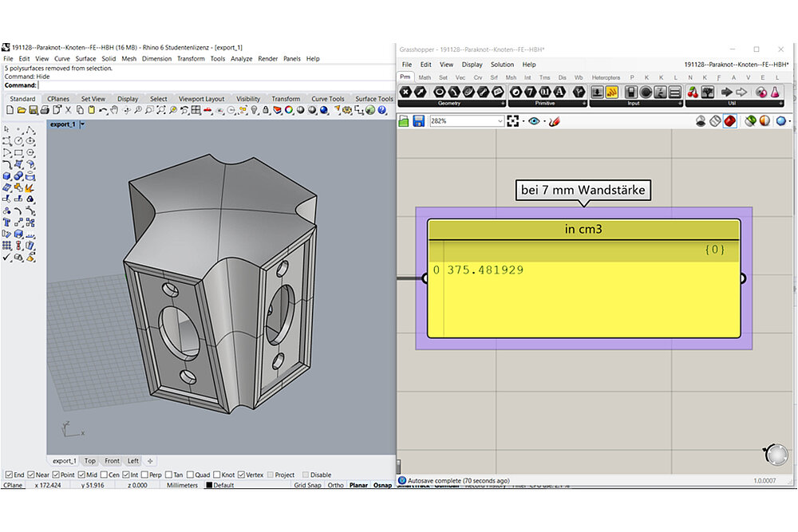Viewport: 798px width, 532px height.
Task: Expand the Geometry component group panel
Action: 503,104
